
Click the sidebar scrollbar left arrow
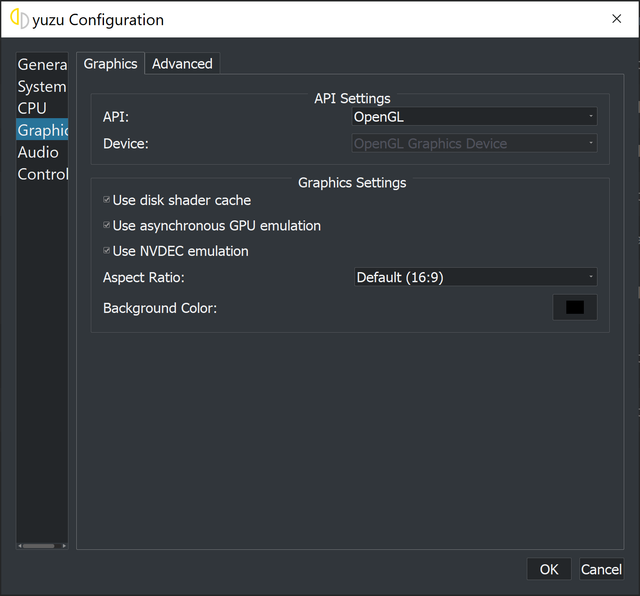tap(20, 546)
